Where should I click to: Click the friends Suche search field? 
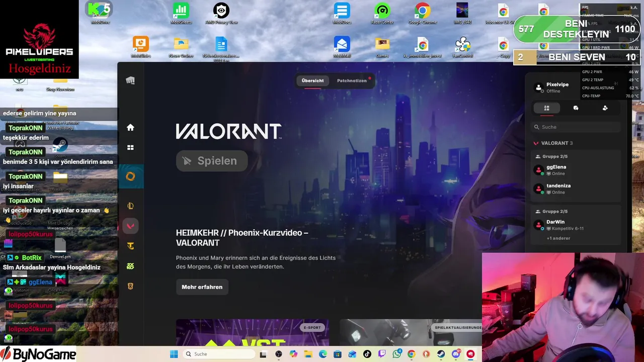[576, 127]
